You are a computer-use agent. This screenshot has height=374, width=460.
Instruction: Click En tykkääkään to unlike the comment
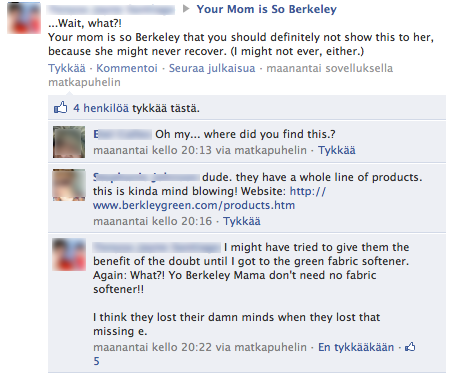coord(356,347)
